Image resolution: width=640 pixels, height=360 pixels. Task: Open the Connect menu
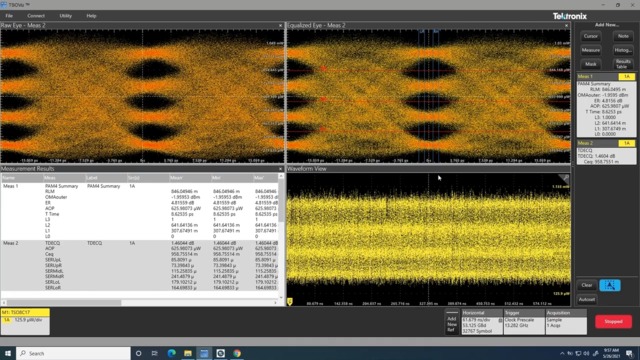click(x=36, y=16)
